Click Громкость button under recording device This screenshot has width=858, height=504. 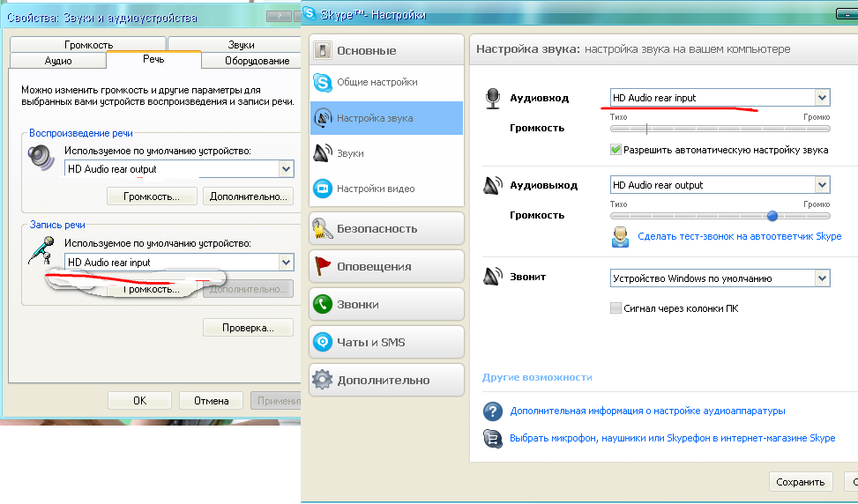[152, 289]
